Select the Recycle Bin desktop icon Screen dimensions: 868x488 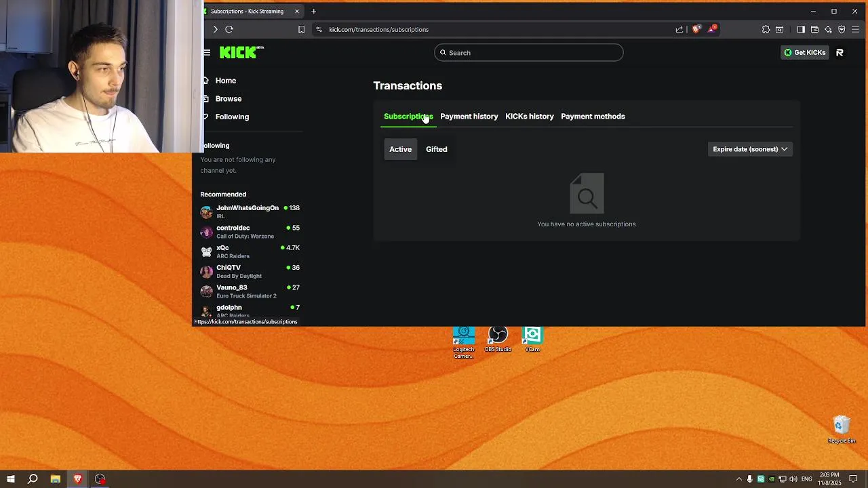click(842, 429)
